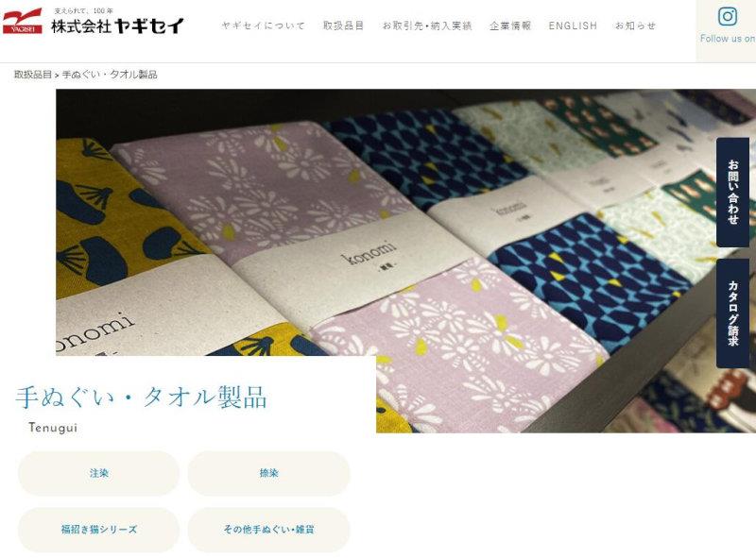Open the 企業情報 menu item
The image size is (756, 558).
(510, 25)
